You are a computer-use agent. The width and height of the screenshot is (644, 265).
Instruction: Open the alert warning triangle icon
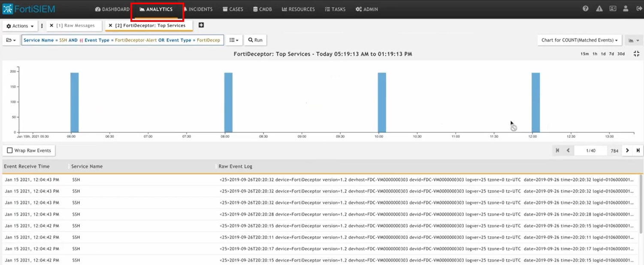click(x=599, y=9)
